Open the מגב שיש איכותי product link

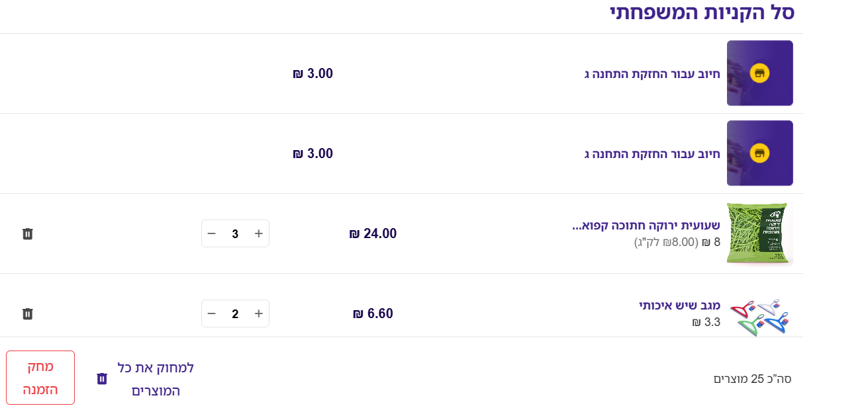point(679,306)
